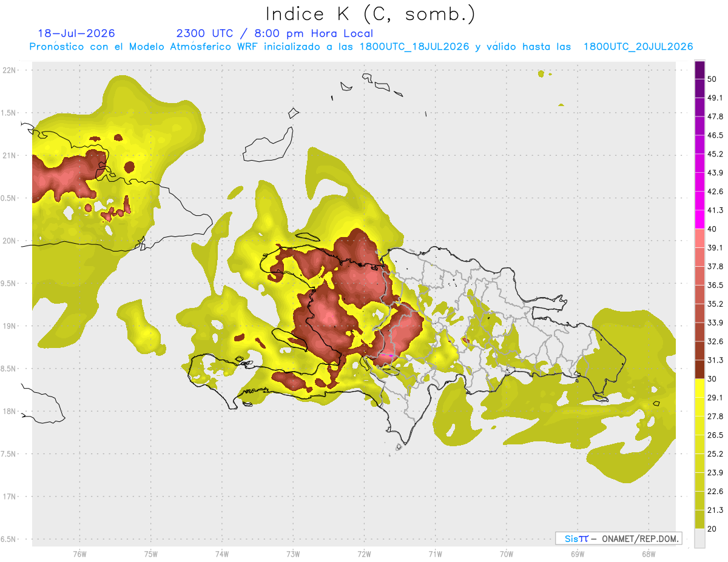Click the dark purple 50 color swatch
Viewport: 728px width, 562px height.
click(700, 70)
